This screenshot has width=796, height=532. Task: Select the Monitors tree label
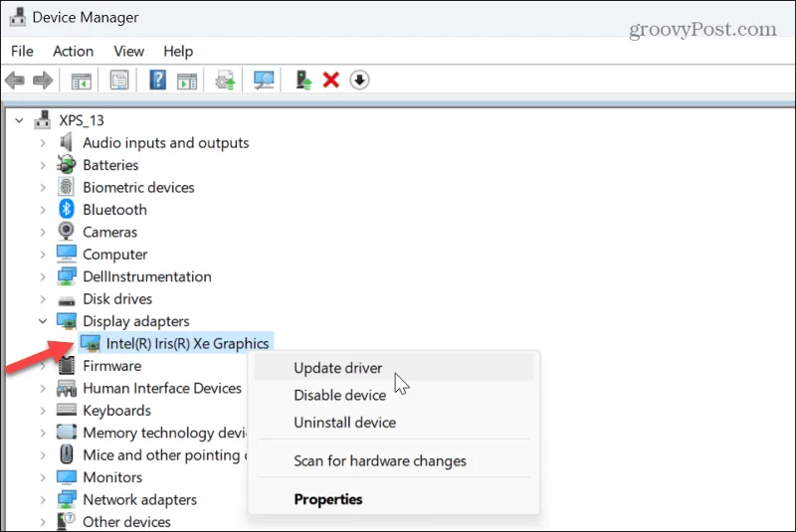click(112, 477)
